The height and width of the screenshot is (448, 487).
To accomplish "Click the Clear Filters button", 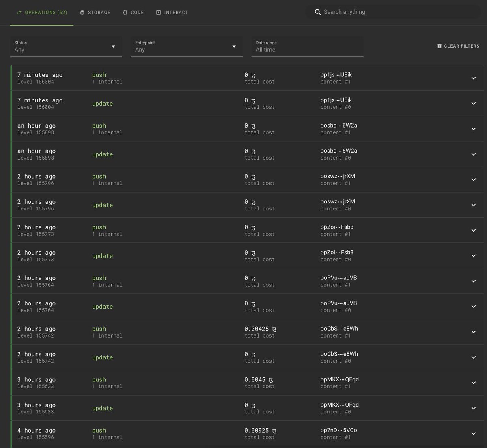I will [x=458, y=46].
